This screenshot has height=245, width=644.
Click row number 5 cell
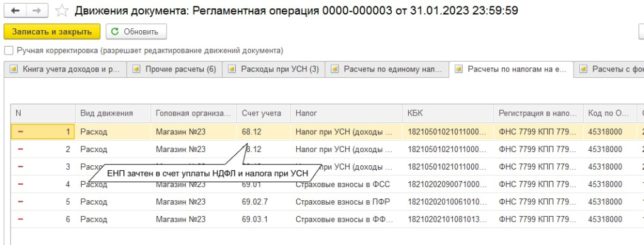tap(43, 202)
